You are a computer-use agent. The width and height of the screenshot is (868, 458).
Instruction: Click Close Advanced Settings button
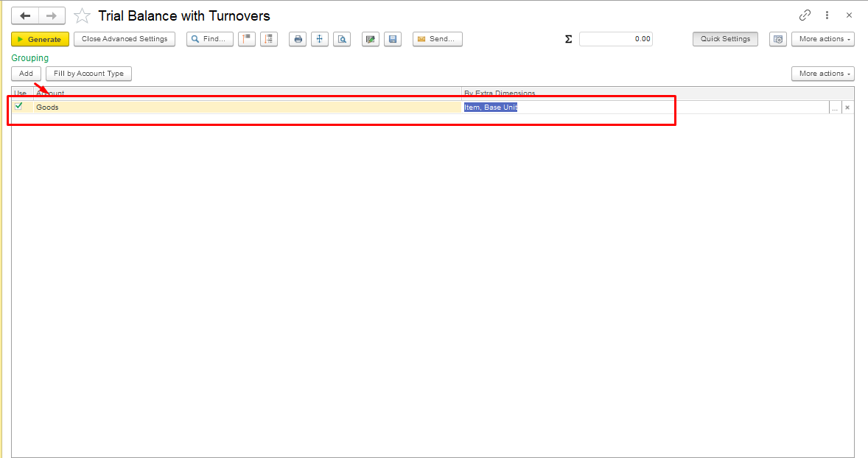(x=125, y=39)
